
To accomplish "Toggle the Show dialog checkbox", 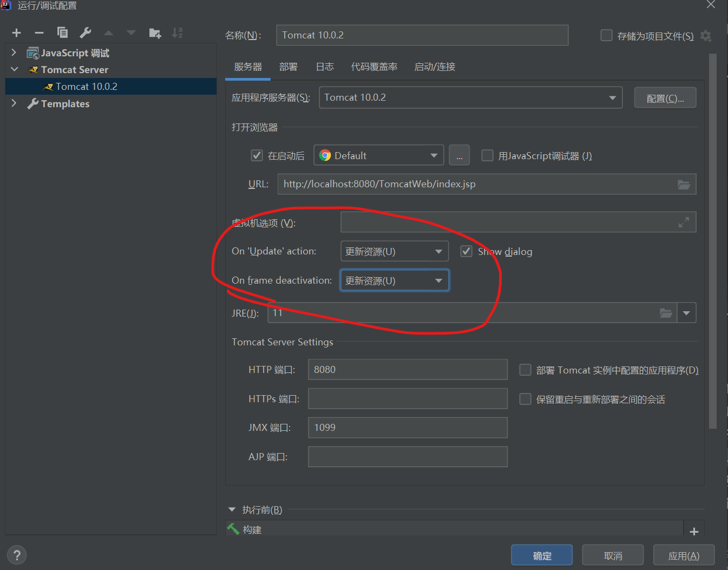I will pyautogui.click(x=466, y=251).
